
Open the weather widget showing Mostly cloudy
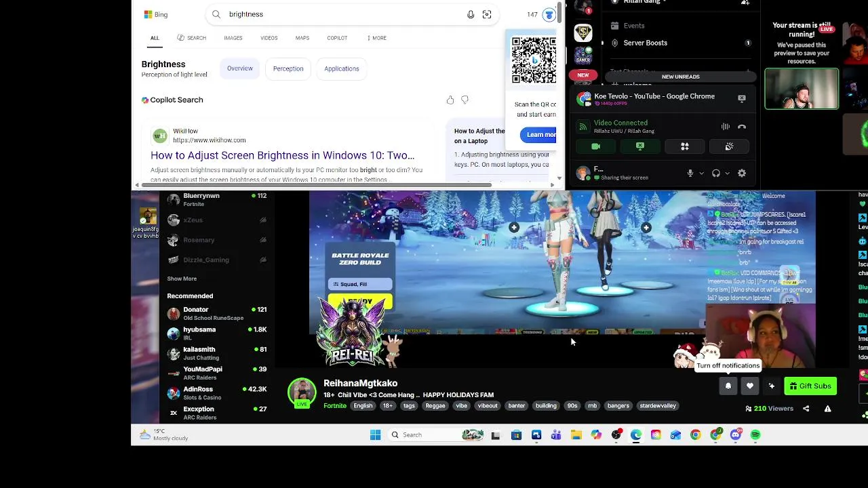click(163, 434)
